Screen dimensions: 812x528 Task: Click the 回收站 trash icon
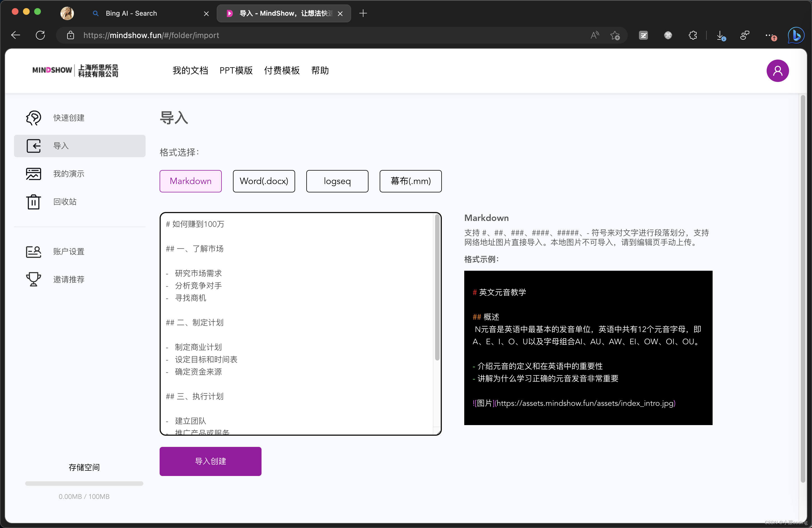point(33,202)
